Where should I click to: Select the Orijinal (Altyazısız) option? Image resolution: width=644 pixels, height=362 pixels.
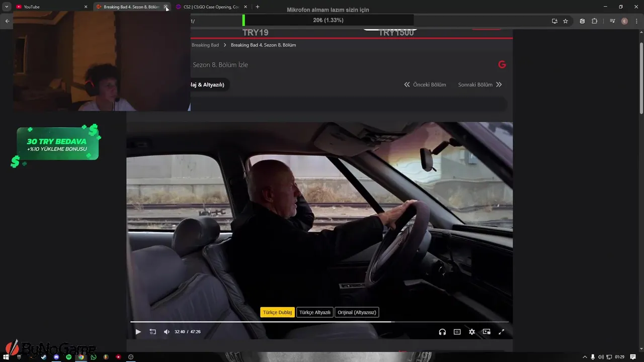click(x=357, y=312)
